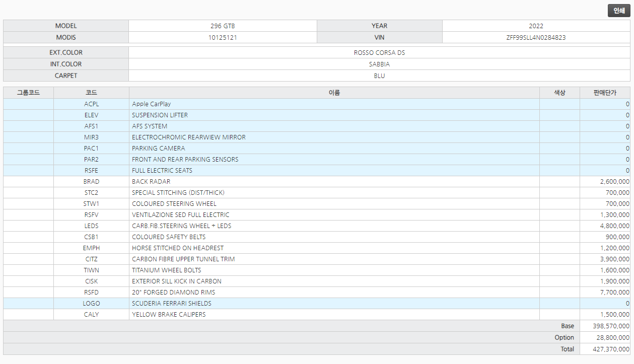
Task: Click SPECIAL STITCHING (DIST/THICK) name
Action: pos(178,192)
